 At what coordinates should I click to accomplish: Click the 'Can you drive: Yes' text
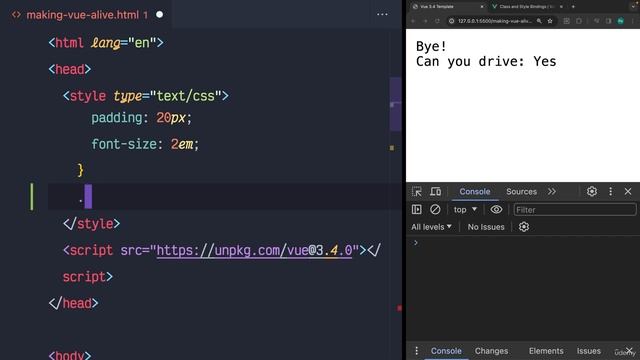pyautogui.click(x=486, y=61)
